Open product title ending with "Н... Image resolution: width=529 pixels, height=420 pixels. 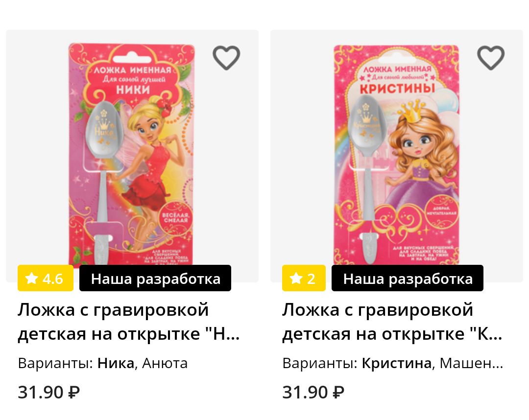coord(129,322)
